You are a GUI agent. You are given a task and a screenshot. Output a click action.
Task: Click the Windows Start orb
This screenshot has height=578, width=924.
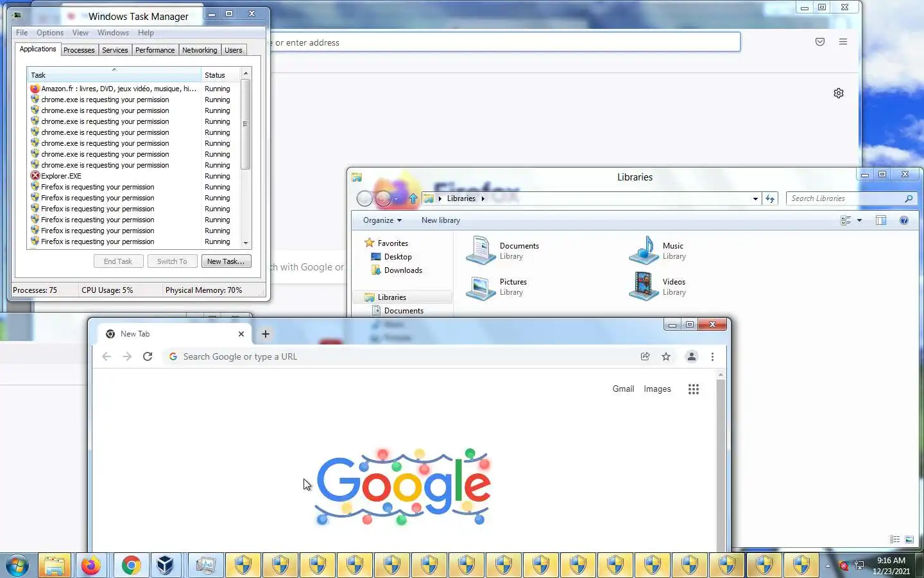(x=17, y=566)
